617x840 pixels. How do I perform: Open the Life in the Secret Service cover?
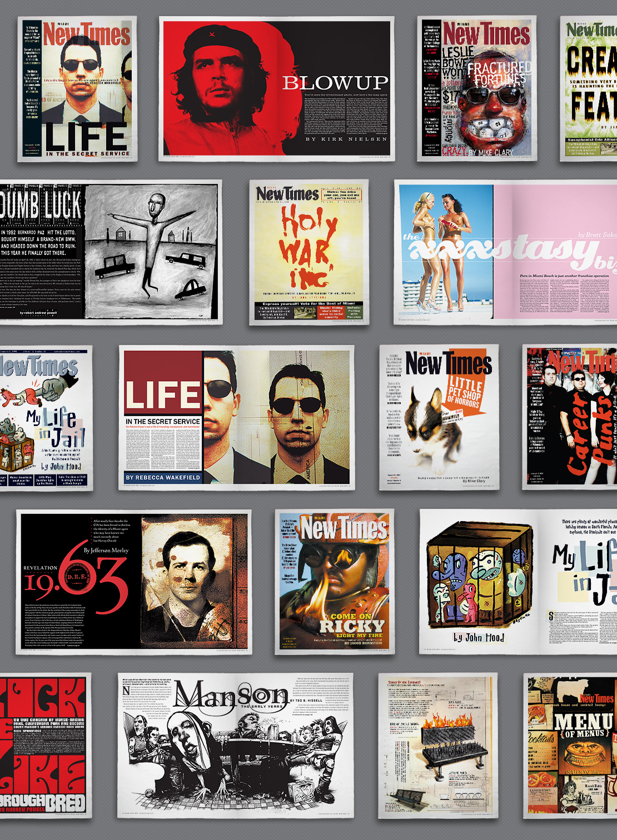[x=77, y=89]
